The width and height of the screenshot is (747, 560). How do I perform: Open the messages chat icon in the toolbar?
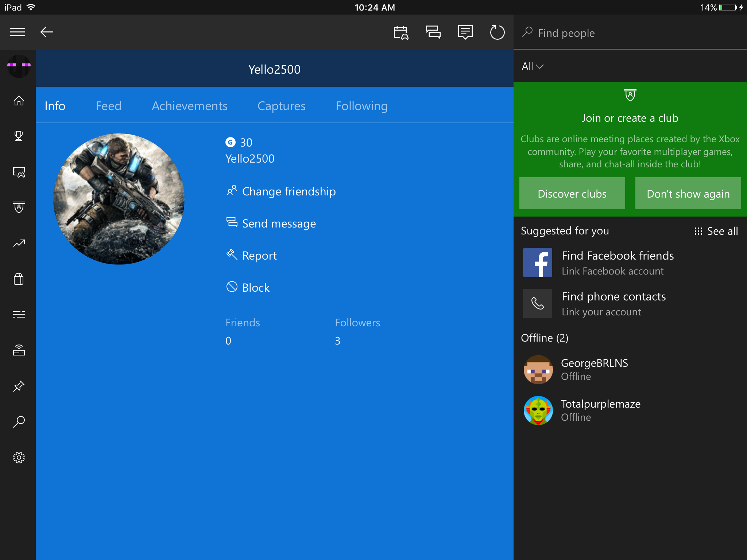(433, 32)
